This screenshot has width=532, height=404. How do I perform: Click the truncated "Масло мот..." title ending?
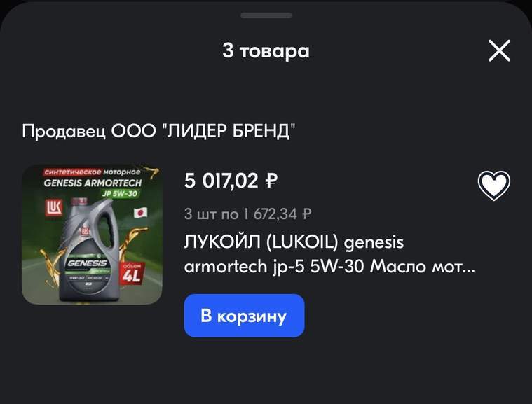coord(423,267)
